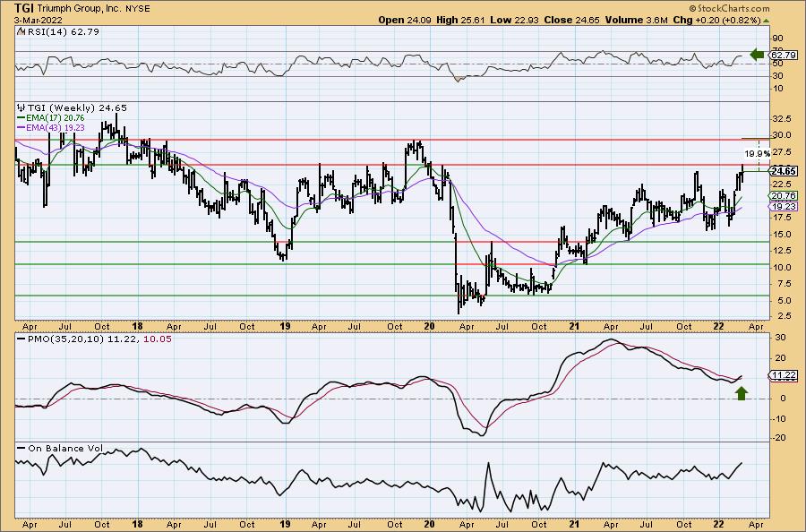Click the 19 year label under price panel
The height and width of the screenshot is (532, 806).
(286, 326)
